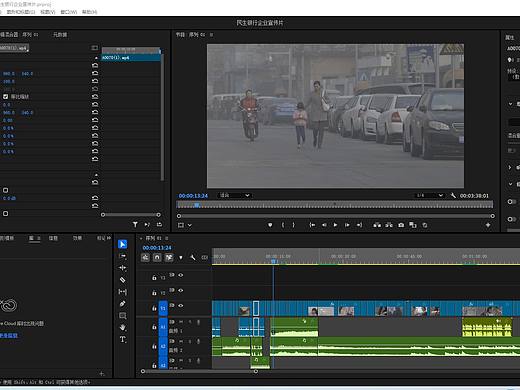Toggle lock on track V3
520x390 pixels.
click(154, 277)
